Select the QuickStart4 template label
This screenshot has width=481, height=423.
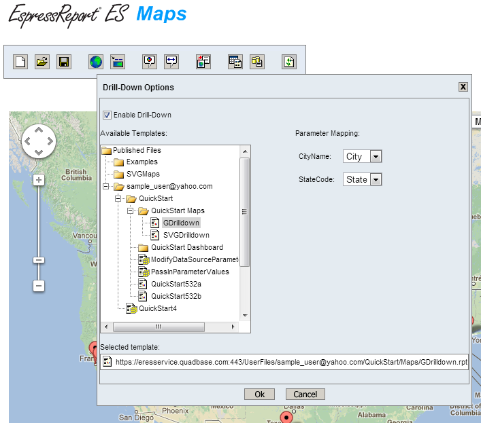pyautogui.click(x=158, y=308)
